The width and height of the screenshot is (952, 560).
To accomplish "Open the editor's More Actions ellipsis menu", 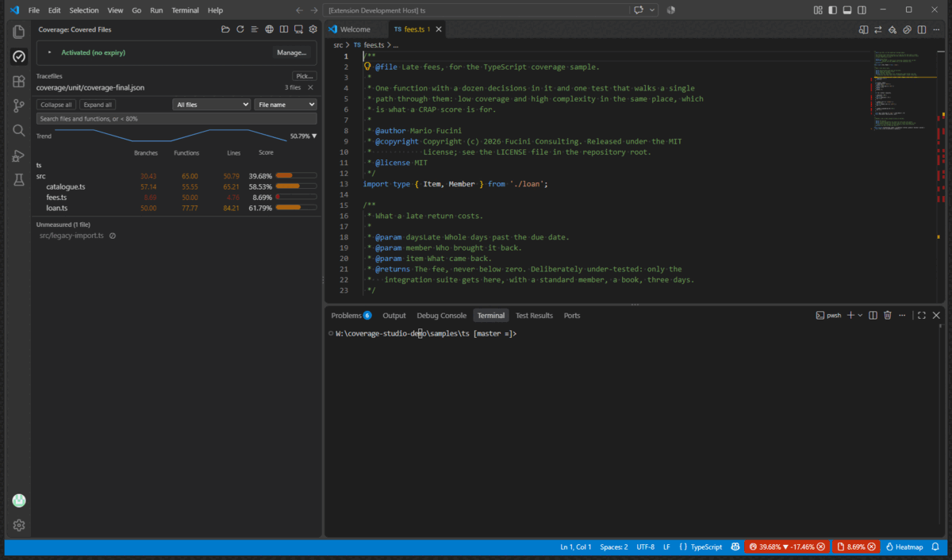I will pos(936,29).
